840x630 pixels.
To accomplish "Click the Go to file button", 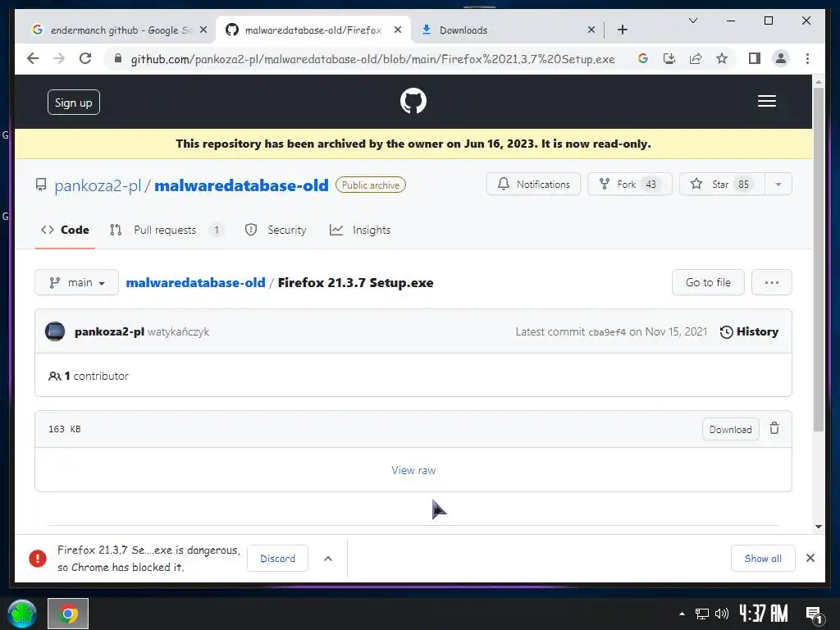I will tap(708, 282).
